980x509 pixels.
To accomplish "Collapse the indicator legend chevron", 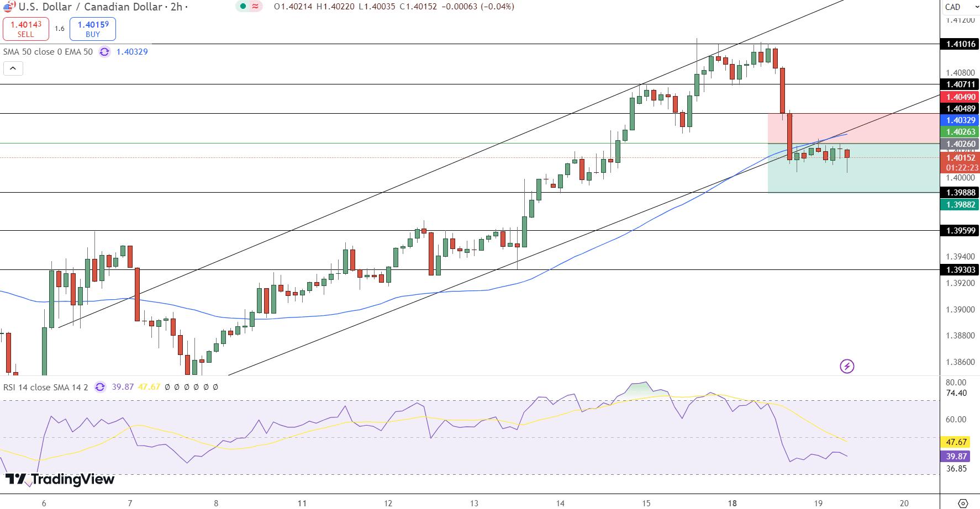I will (x=13, y=68).
